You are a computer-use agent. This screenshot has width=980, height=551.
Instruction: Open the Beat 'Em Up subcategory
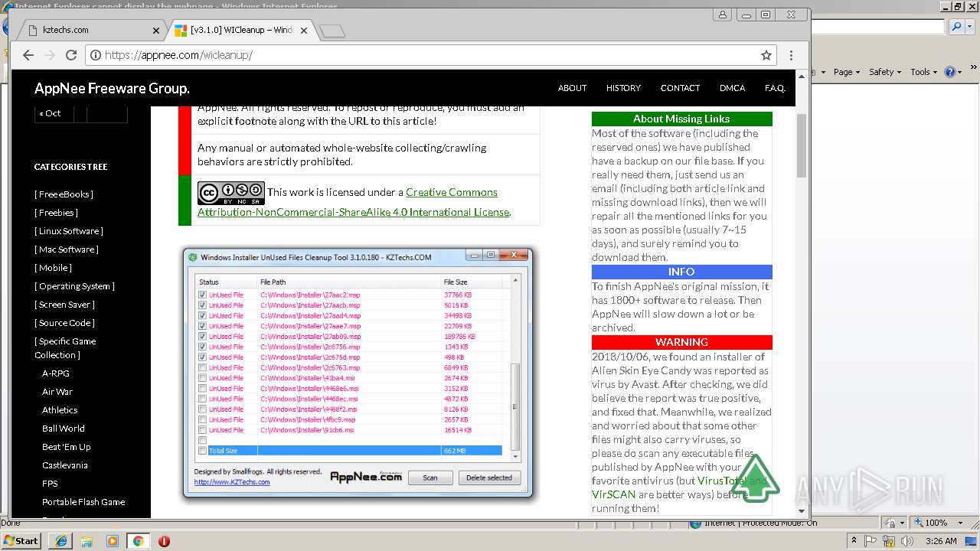click(67, 447)
